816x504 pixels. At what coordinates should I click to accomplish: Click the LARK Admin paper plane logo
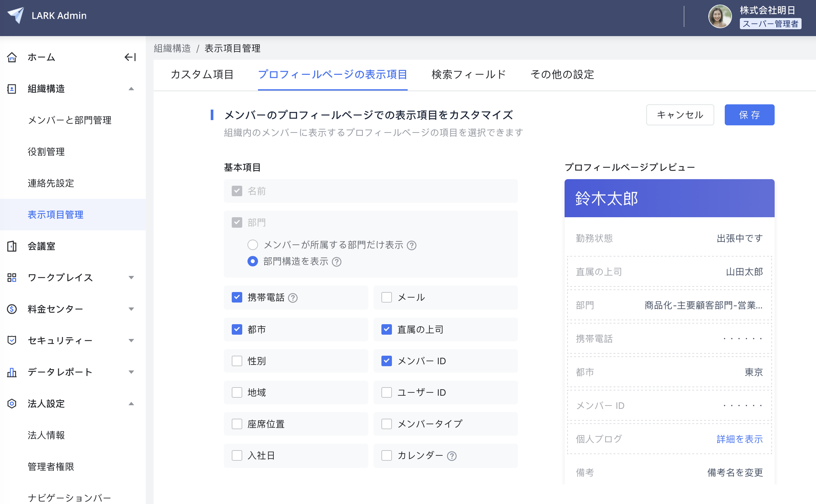point(16,15)
